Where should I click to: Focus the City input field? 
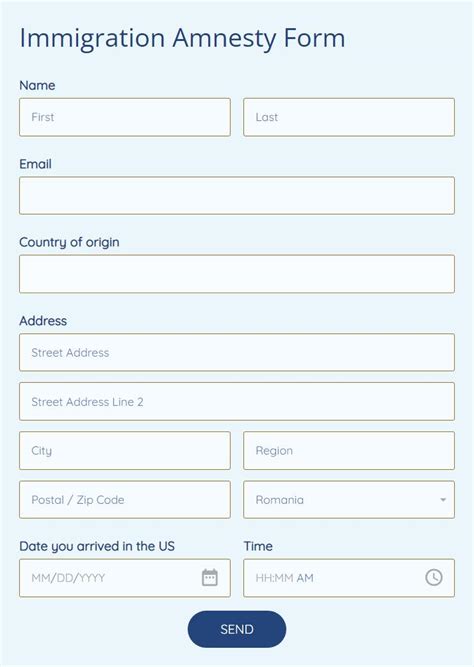tap(125, 450)
